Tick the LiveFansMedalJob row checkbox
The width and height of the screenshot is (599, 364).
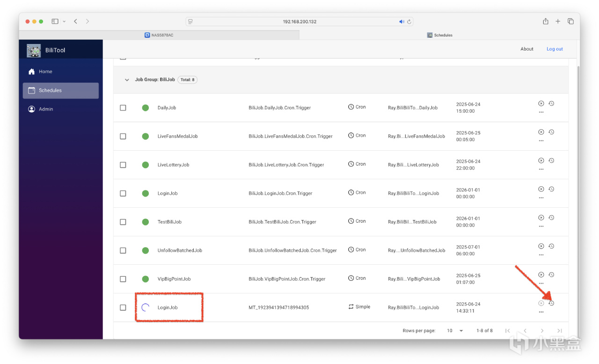[123, 136]
